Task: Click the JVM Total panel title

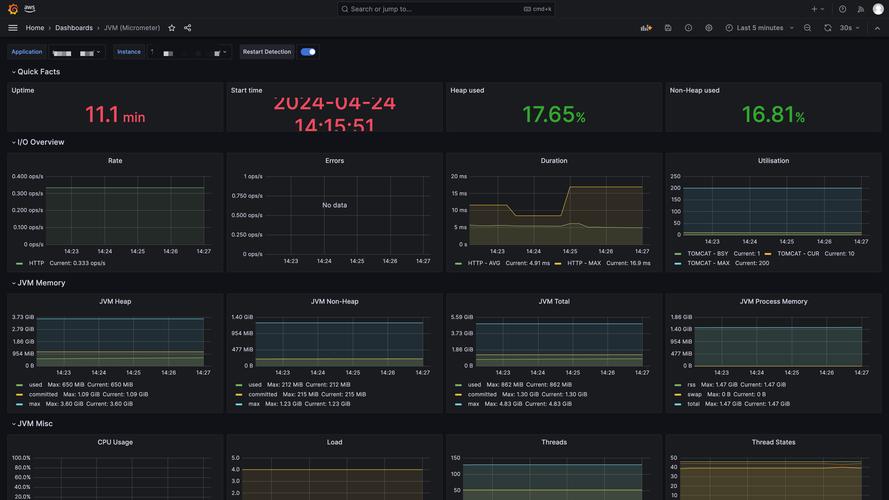Action: [554, 302]
